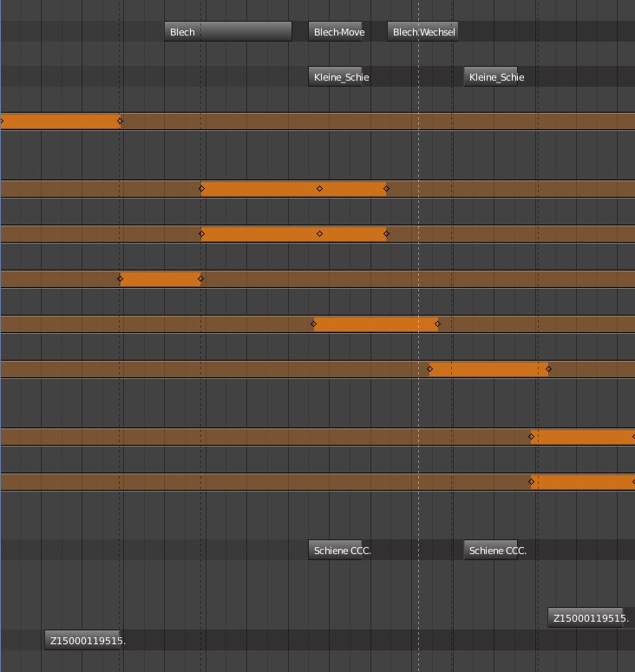Click end keyframe of sixth row action strip
Screen dimensions: 635x672
tap(548, 369)
